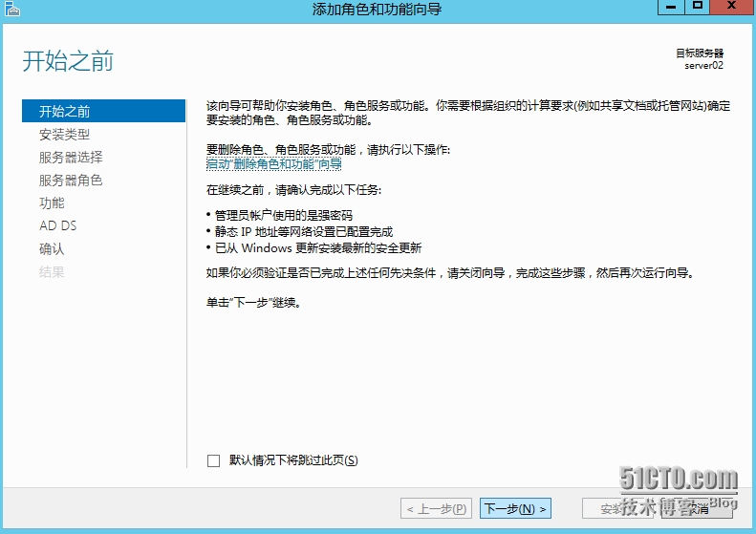
Task: Click the 管理员帐户使用的是强密码 bullet
Action: tap(284, 215)
